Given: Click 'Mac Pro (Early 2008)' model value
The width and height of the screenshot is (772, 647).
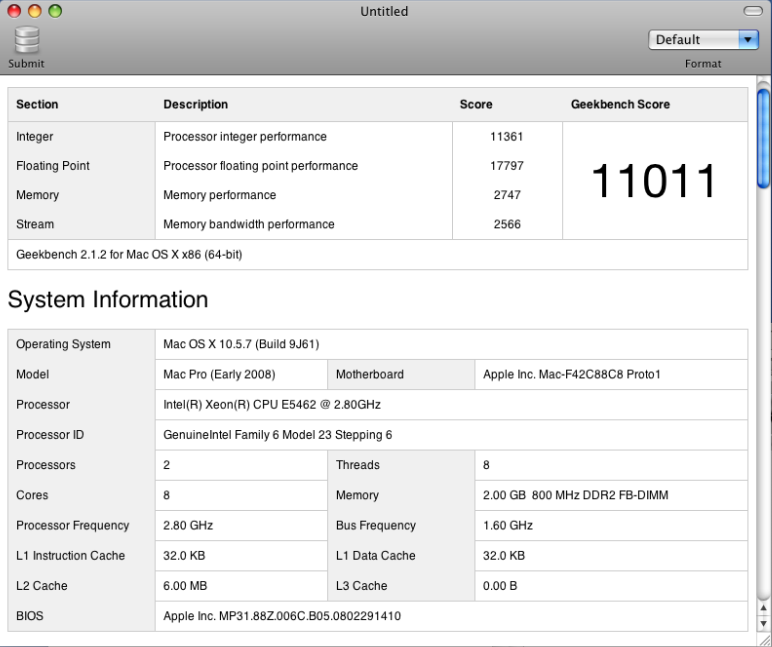Looking at the screenshot, I should click(219, 374).
